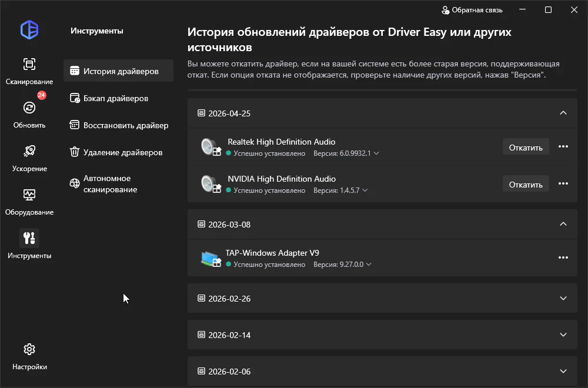Roll back Realtek High Definition Audio driver
Viewport: 588px width, 388px height.
point(526,147)
